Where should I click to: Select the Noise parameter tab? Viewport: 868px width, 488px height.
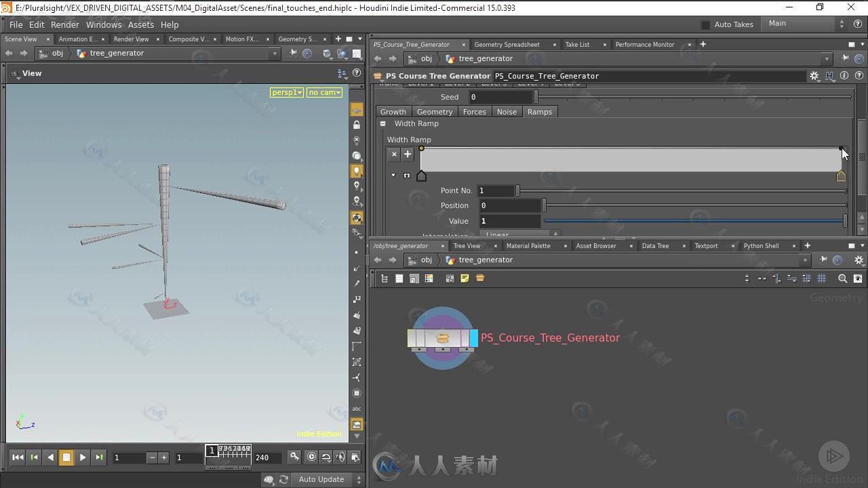pyautogui.click(x=507, y=112)
